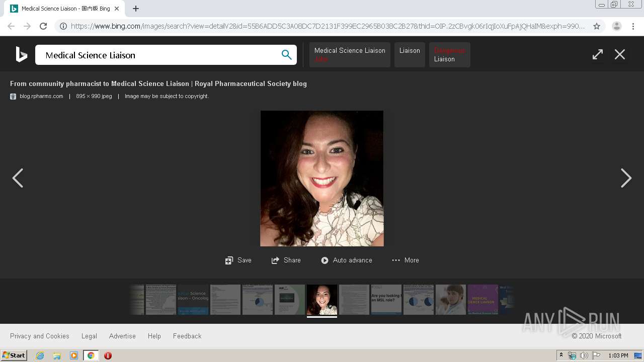Viewport: 644px width, 362px height.
Task: Open the network tray icon
Action: point(572,355)
